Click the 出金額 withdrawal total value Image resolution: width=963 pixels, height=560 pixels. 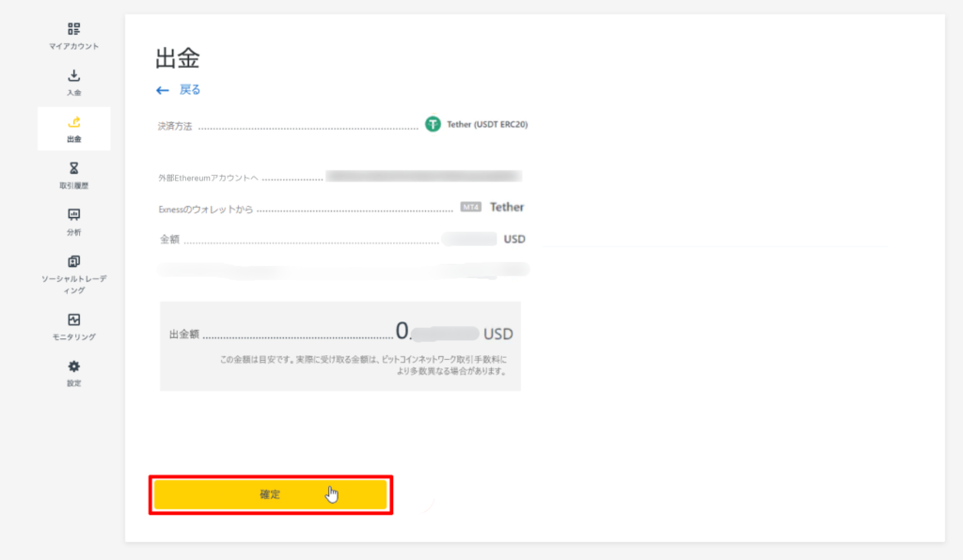pyautogui.click(x=454, y=333)
